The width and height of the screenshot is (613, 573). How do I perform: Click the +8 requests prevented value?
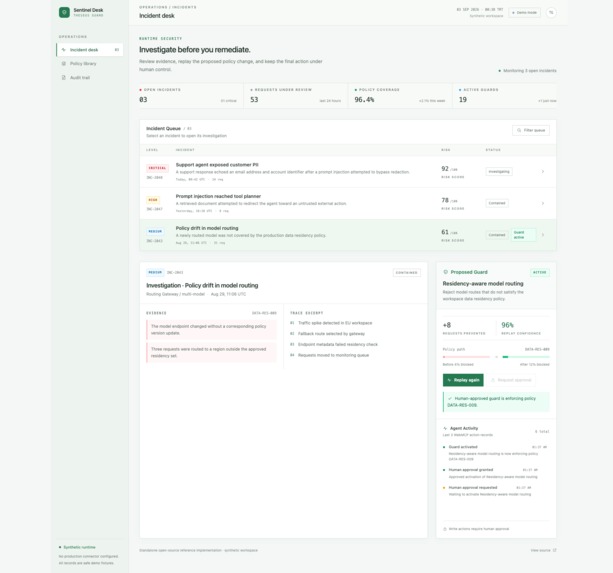point(447,325)
